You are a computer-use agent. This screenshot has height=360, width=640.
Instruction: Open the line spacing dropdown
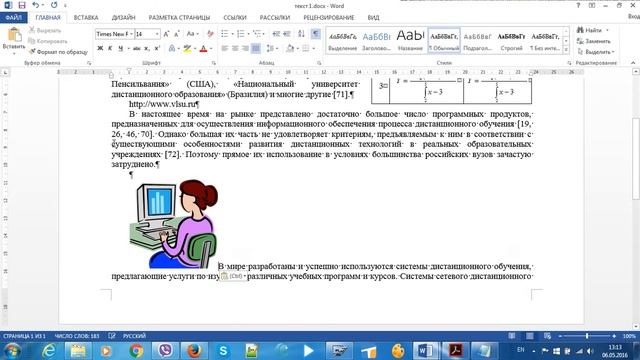pyautogui.click(x=277, y=49)
